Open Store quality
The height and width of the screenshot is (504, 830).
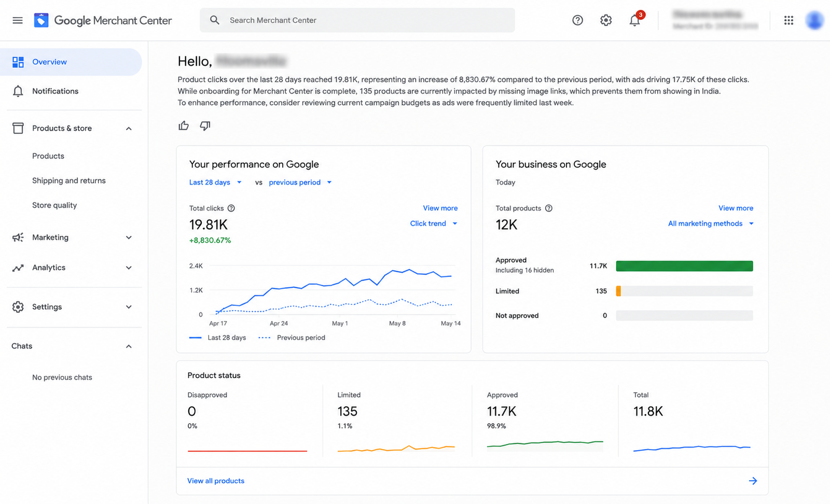(x=54, y=205)
